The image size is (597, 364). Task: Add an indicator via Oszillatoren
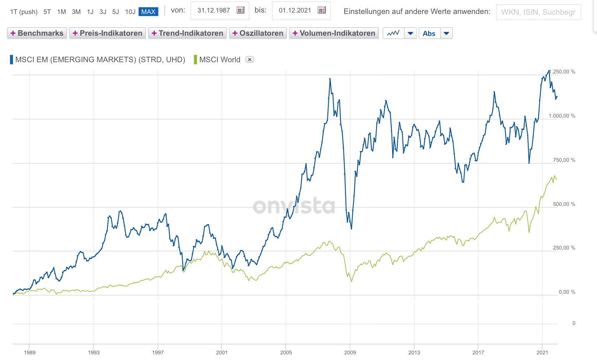(258, 33)
